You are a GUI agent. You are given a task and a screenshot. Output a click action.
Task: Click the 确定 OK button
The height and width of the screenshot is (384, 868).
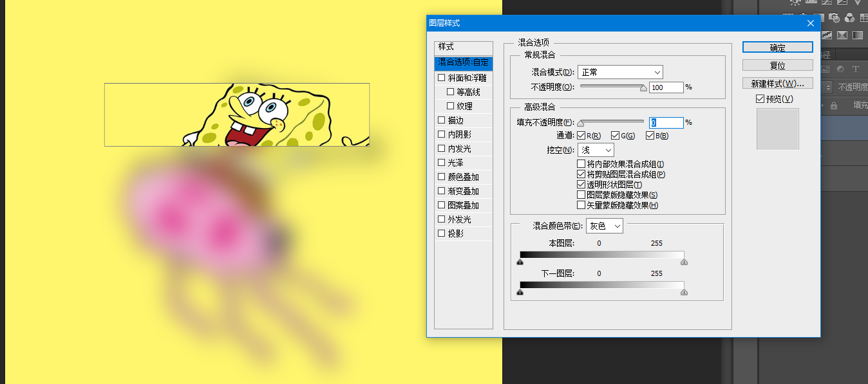coord(777,46)
